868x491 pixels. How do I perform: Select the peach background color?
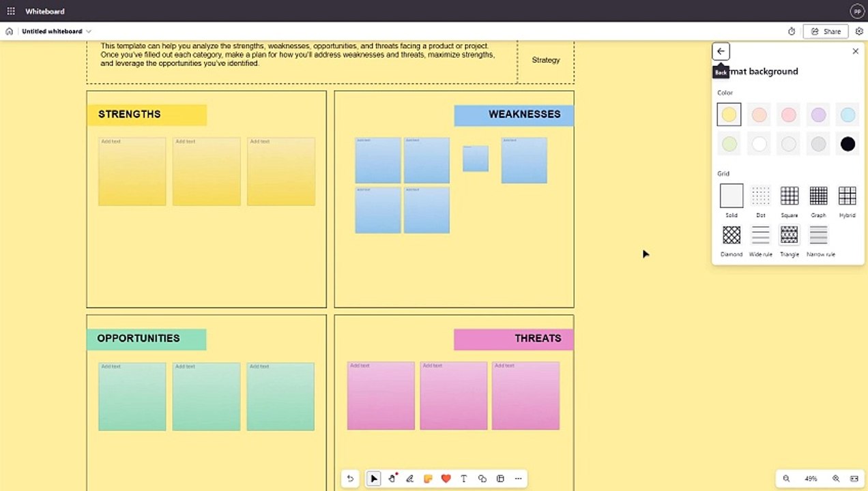759,115
